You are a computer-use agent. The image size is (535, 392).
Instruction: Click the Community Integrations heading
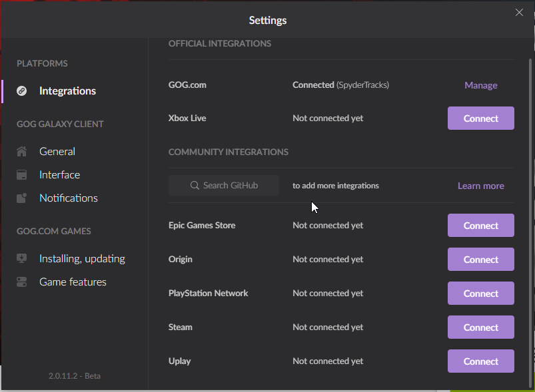(x=229, y=152)
